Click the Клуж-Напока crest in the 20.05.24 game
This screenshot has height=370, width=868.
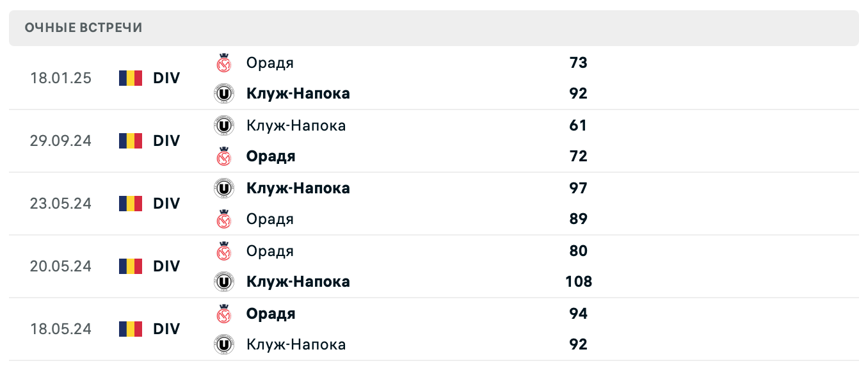(224, 282)
